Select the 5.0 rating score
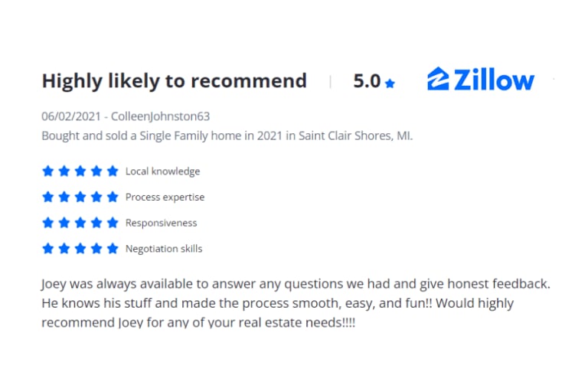This screenshot has width=588, height=392. (x=367, y=81)
